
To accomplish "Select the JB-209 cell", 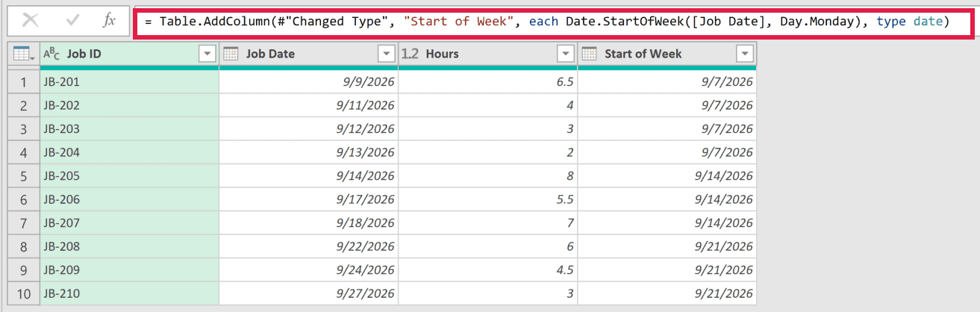I will pos(129,270).
